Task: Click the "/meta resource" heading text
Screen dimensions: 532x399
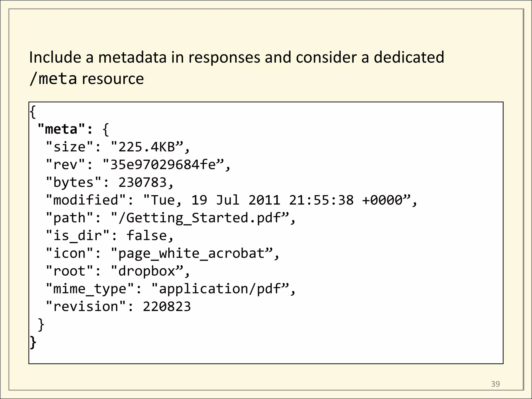Action: (87, 79)
